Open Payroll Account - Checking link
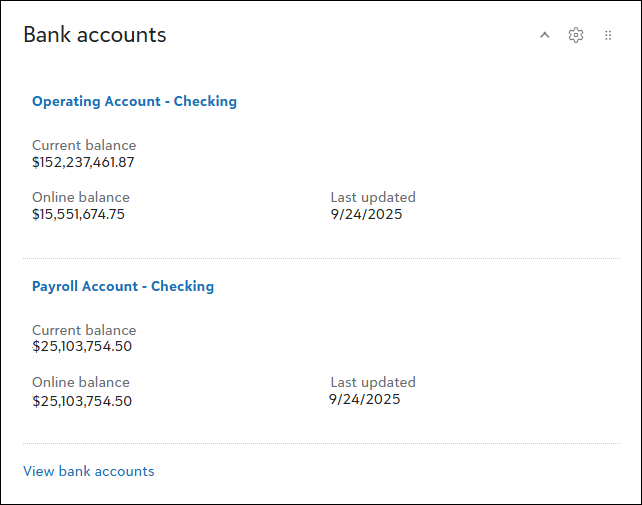The image size is (642, 505). [123, 286]
